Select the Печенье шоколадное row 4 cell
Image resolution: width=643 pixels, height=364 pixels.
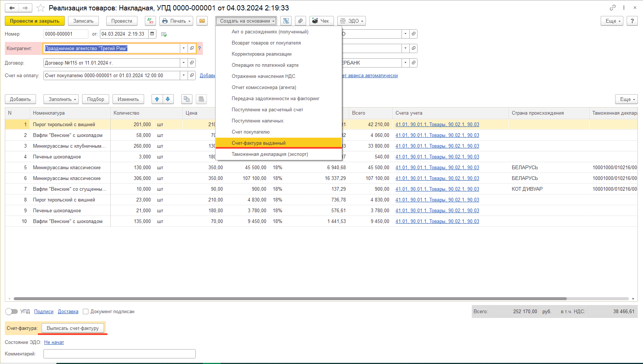click(70, 157)
